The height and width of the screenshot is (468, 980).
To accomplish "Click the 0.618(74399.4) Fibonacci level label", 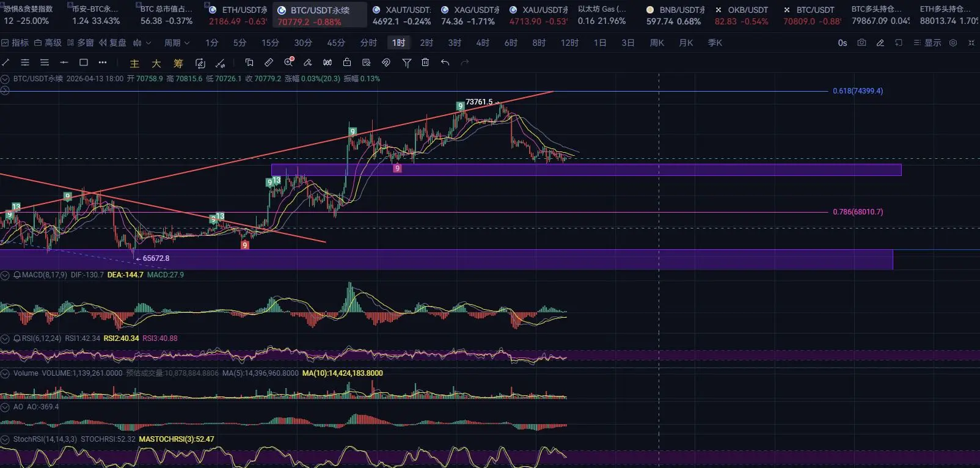I will [x=858, y=91].
